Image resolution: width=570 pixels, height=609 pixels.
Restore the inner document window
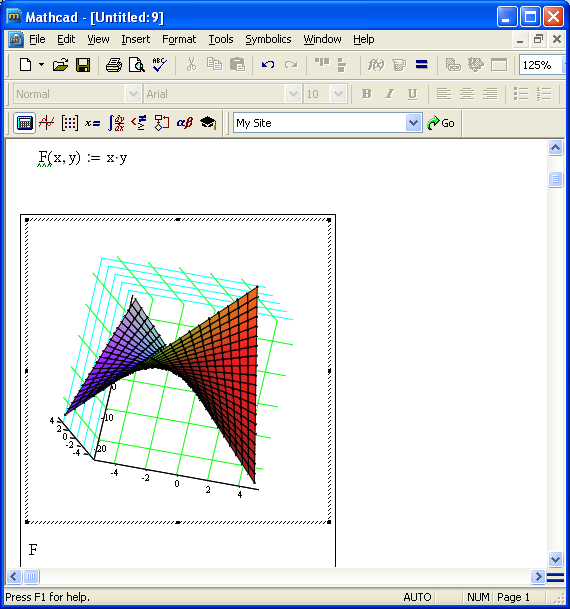538,39
